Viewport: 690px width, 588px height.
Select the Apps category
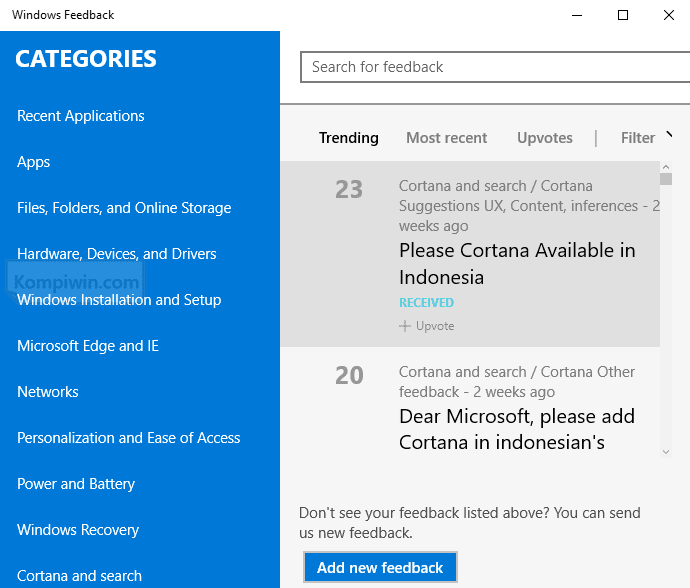click(x=33, y=162)
